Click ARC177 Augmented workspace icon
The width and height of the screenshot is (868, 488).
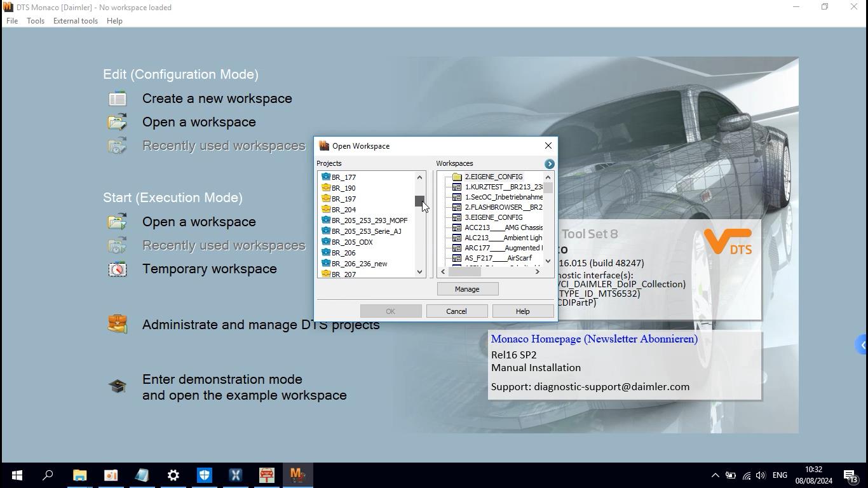(457, 248)
